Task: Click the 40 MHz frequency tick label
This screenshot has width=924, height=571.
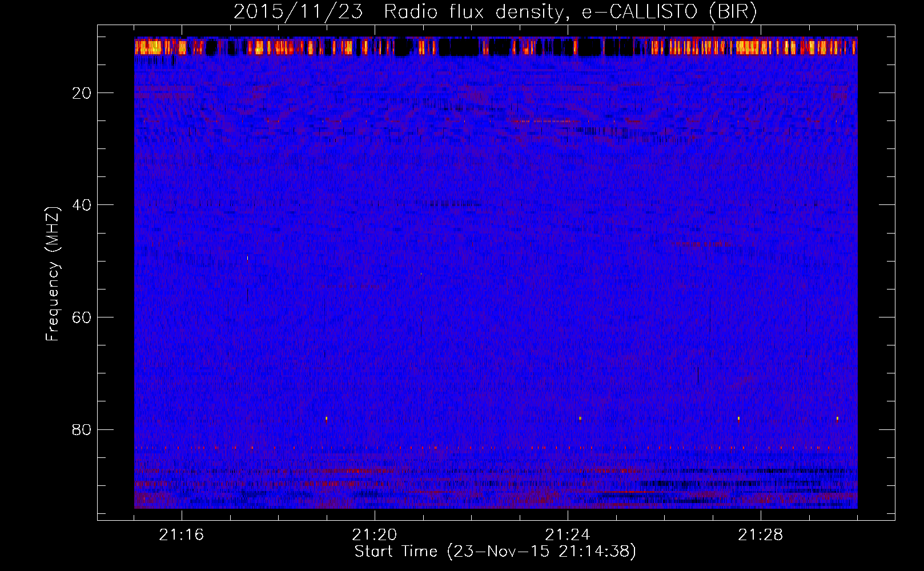Action: click(82, 205)
